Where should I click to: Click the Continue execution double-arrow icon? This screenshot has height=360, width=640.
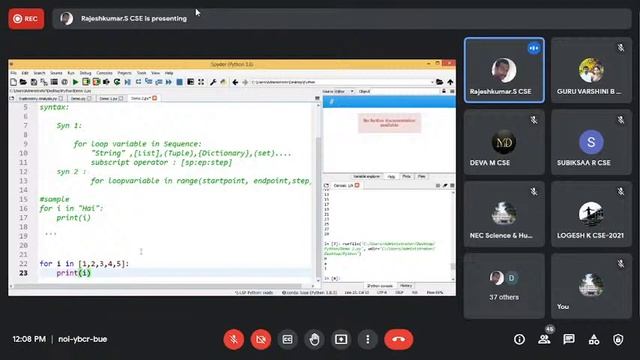click(168, 82)
